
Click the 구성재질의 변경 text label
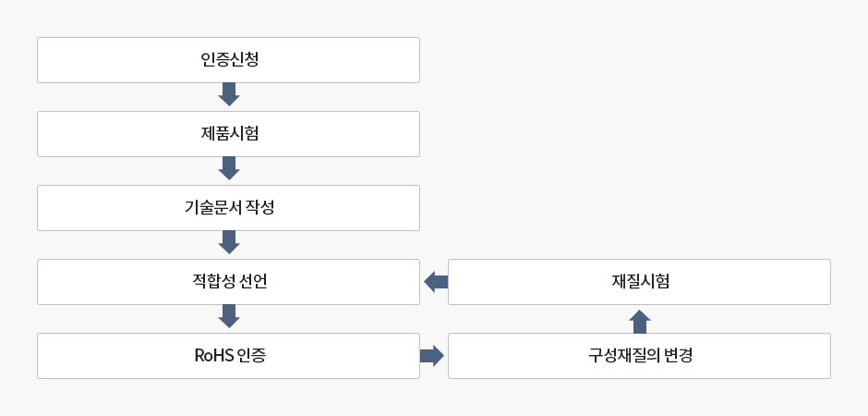point(639,356)
